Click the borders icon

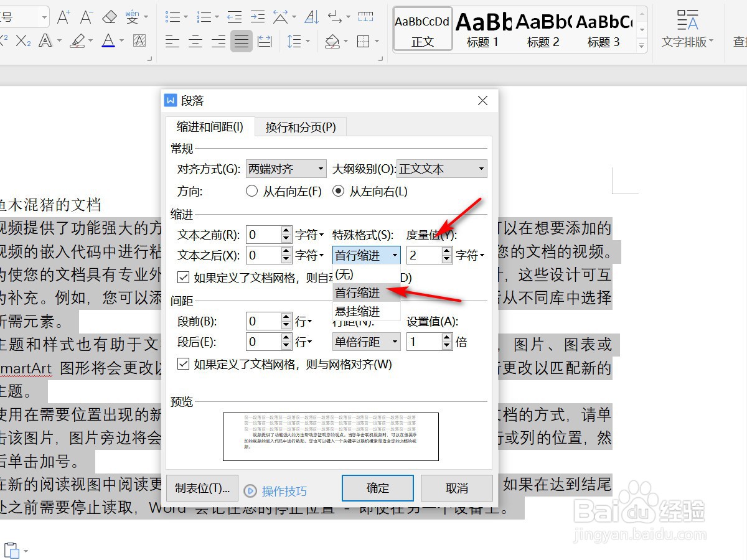click(364, 42)
